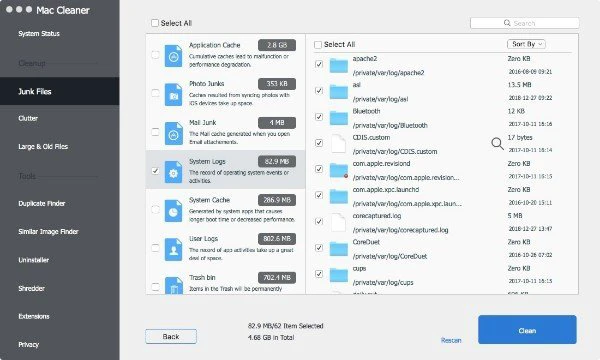Uncheck the CDIS.custom checkbox

319,143
